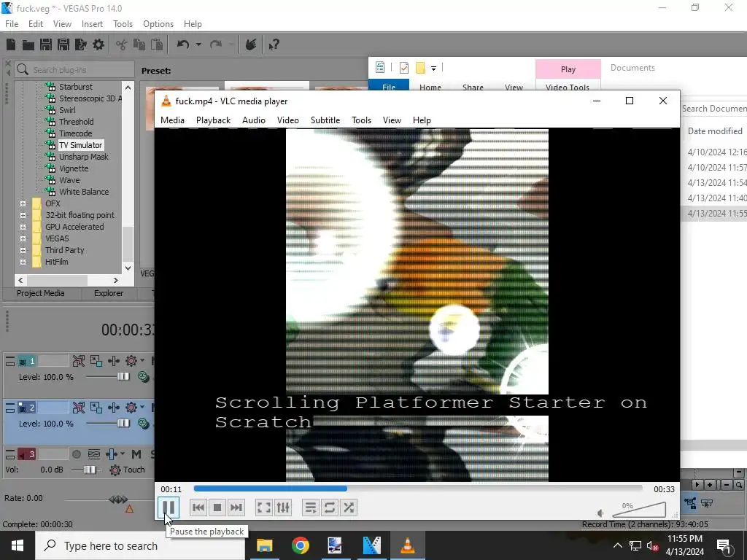Click the Copy icon in VEGAS toolbar
The height and width of the screenshot is (560, 747).
pos(139,44)
